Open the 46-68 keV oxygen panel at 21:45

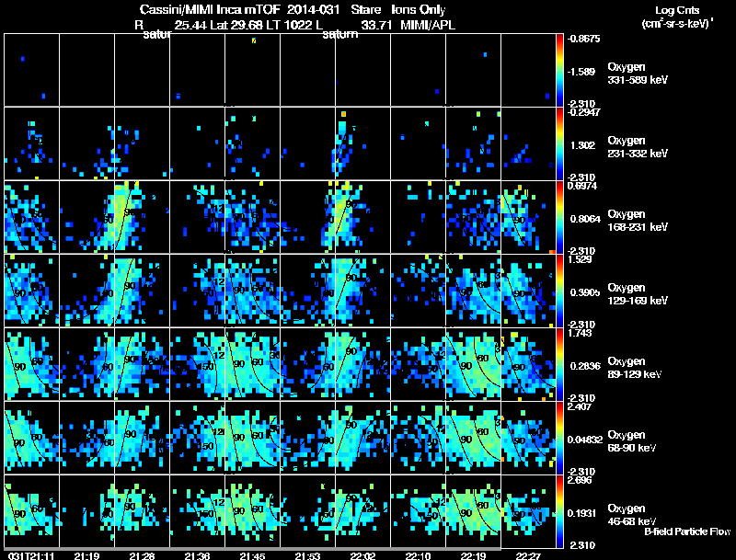[x=252, y=511]
